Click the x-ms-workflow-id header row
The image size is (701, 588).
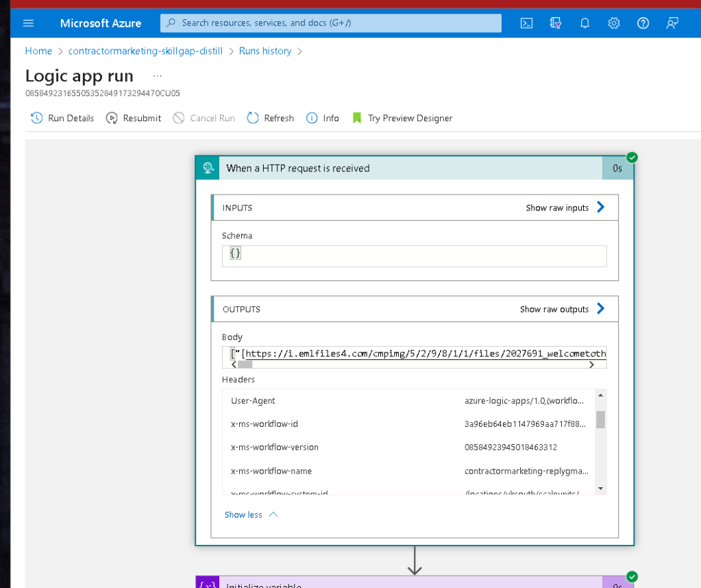408,424
